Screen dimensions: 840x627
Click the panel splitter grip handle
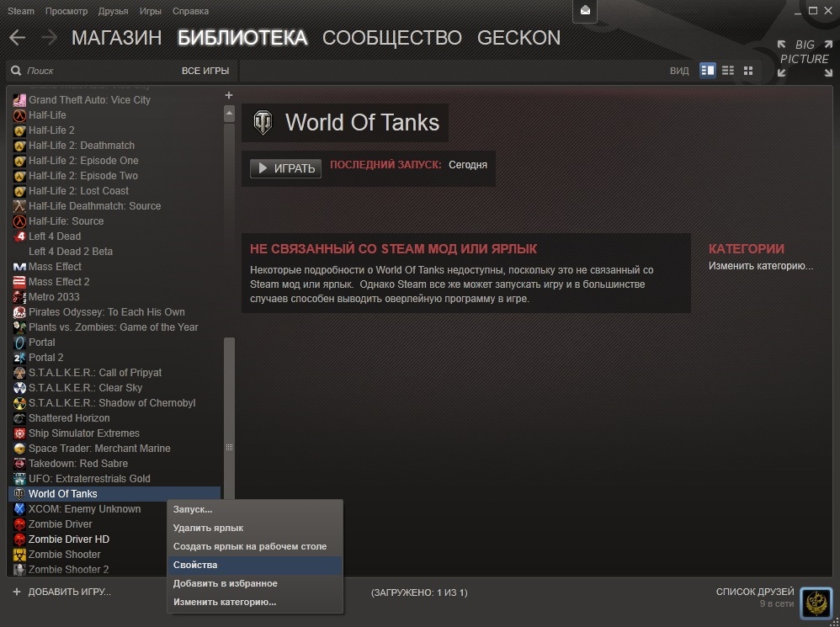[x=229, y=447]
